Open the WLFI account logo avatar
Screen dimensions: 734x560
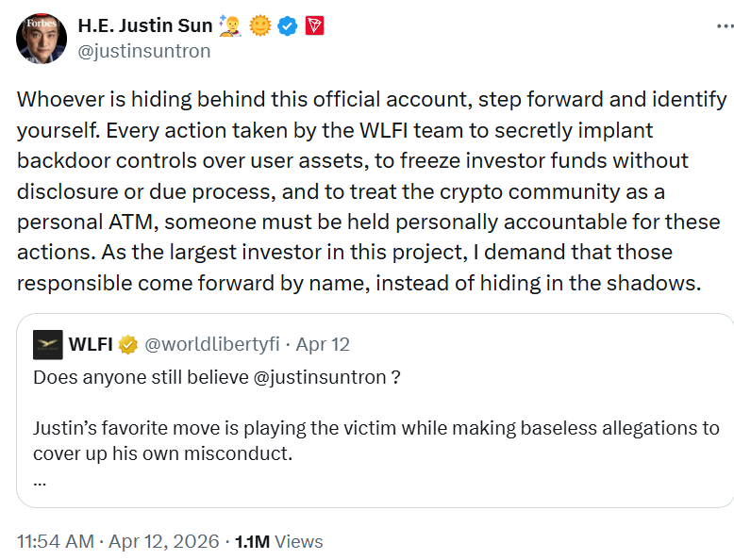(x=47, y=345)
